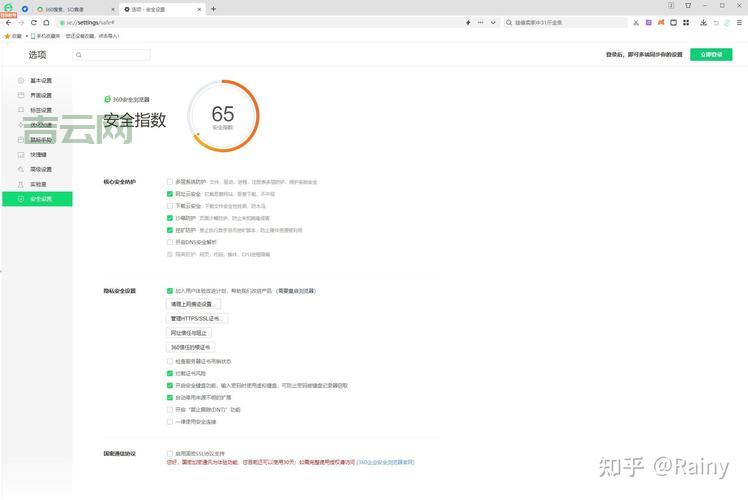The width and height of the screenshot is (748, 500).
Task: Uncheck the 沙箱防护 checkbox
Action: (x=170, y=218)
